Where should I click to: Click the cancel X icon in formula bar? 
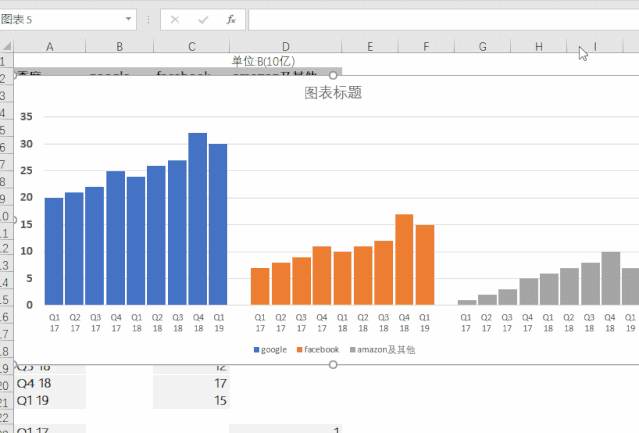[x=175, y=20]
